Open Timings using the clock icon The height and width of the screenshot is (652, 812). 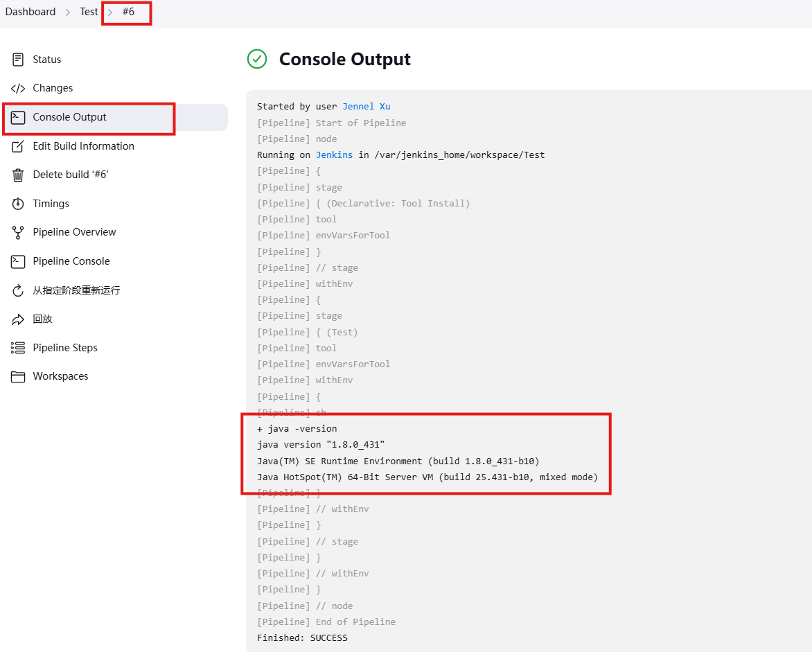(x=17, y=203)
